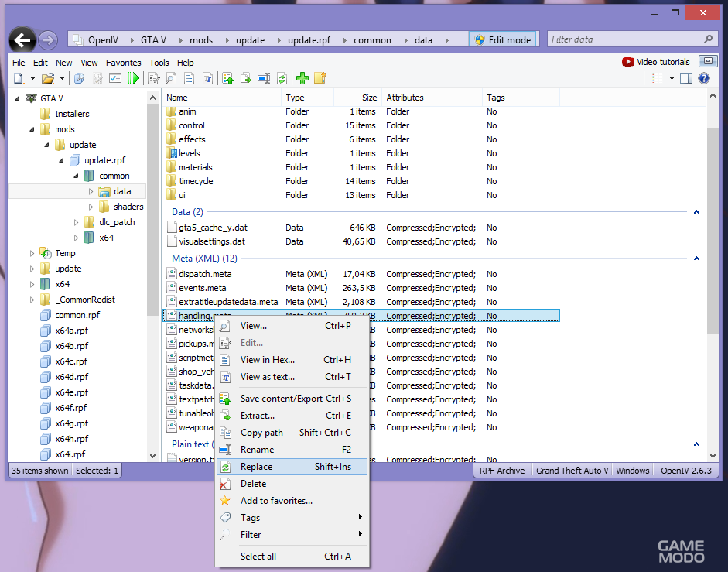Click the Save content/Export toolbar icon
The width and height of the screenshot is (728, 572).
[227, 78]
